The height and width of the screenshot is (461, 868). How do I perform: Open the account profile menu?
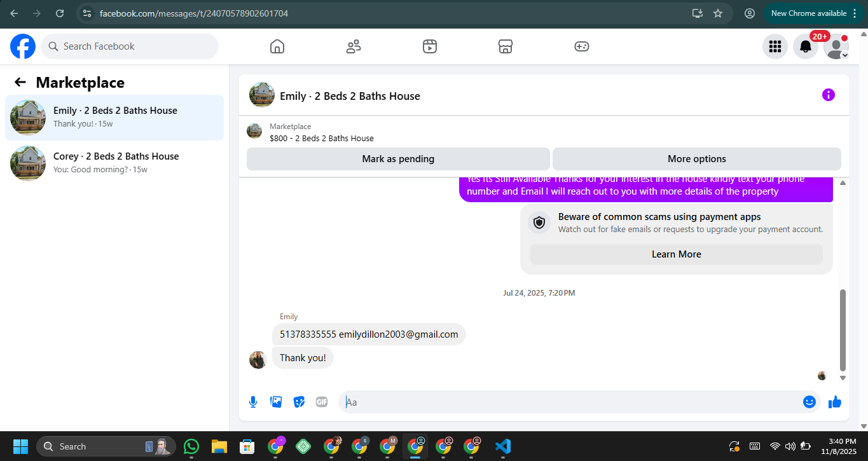pyautogui.click(x=836, y=46)
